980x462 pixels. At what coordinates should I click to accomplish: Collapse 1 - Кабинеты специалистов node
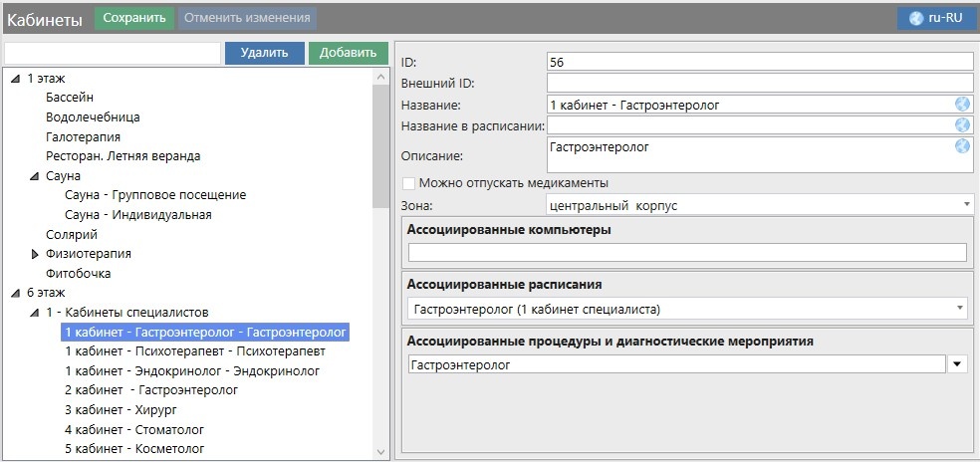pyautogui.click(x=35, y=313)
